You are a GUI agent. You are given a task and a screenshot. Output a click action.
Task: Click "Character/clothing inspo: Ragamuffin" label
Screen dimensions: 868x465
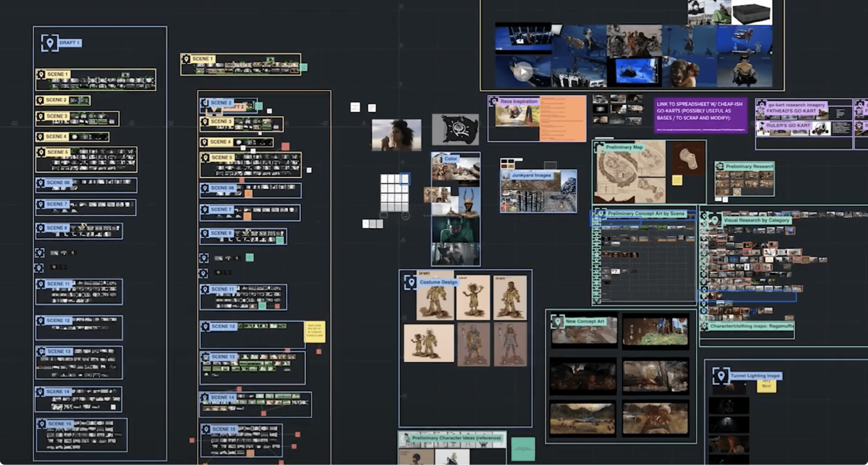(752, 326)
